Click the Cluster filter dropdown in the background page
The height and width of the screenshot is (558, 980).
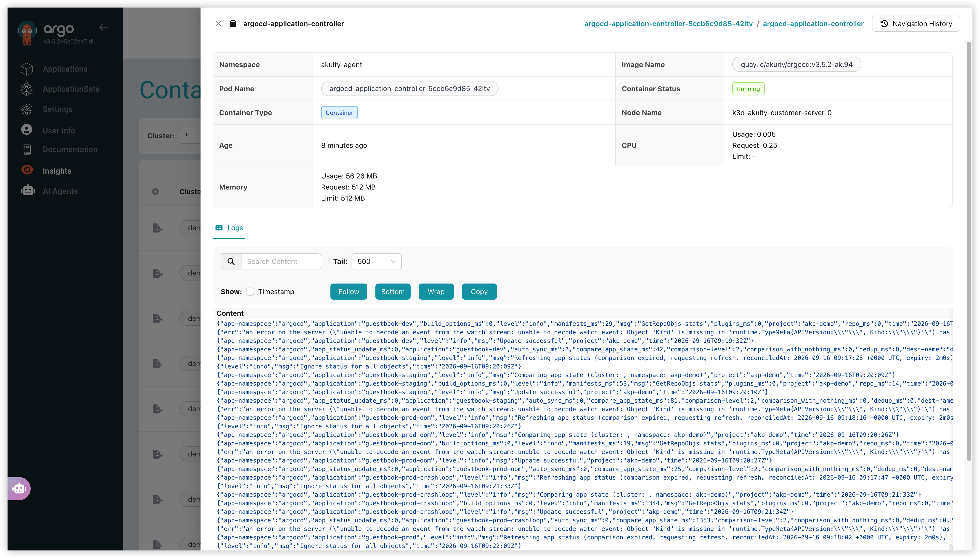tap(190, 136)
